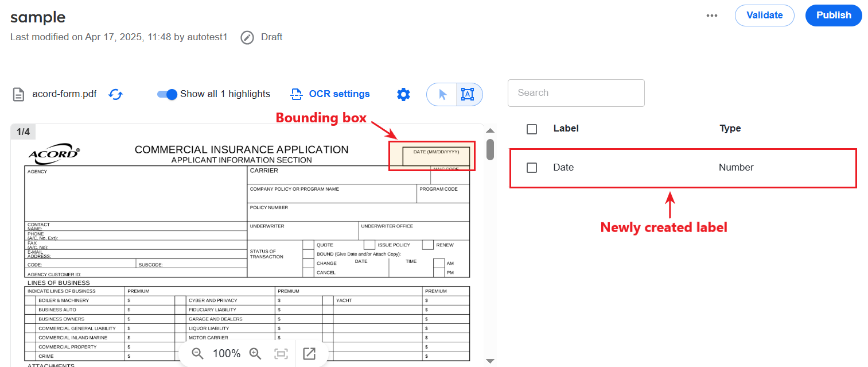Toggle the Show all highlights switch
Screen dimensions: 868x367
(167, 94)
